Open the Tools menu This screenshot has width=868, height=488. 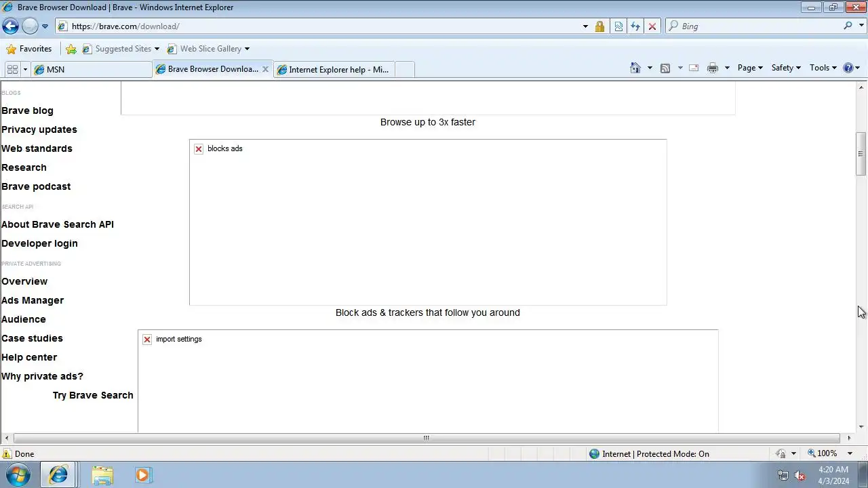pyautogui.click(x=823, y=68)
